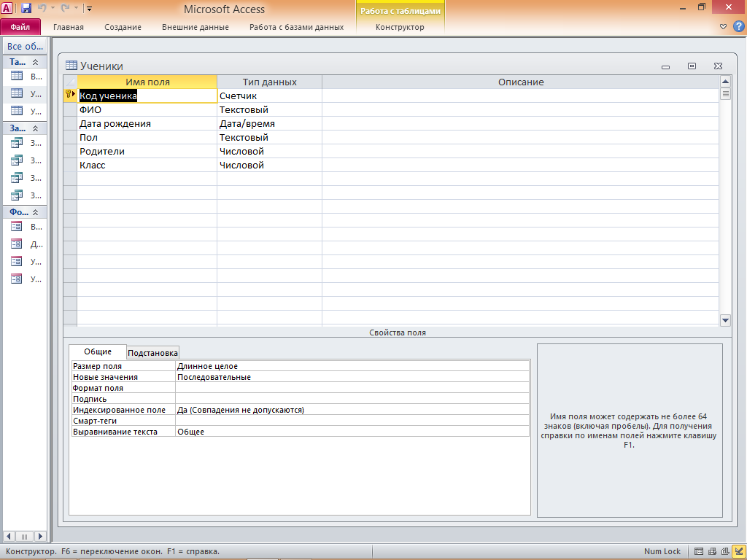The width and height of the screenshot is (747, 560).
Task: Open Microsoft Access help question mark
Action: point(738,26)
